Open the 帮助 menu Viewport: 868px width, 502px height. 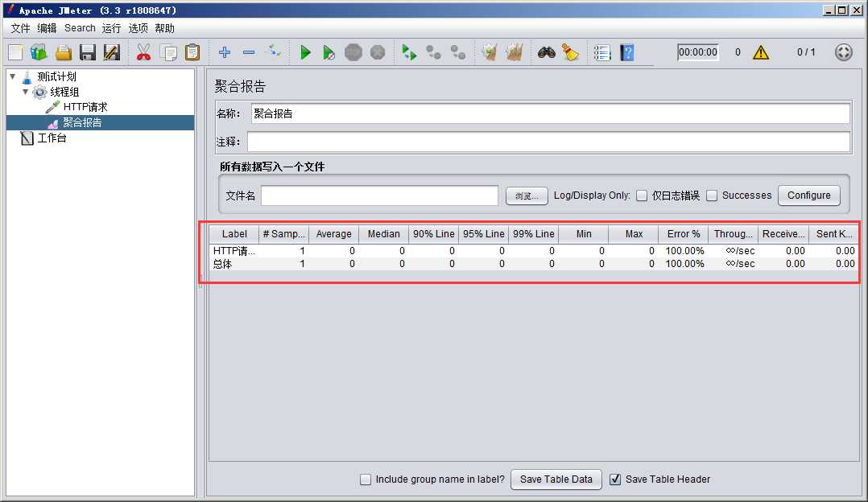[164, 28]
